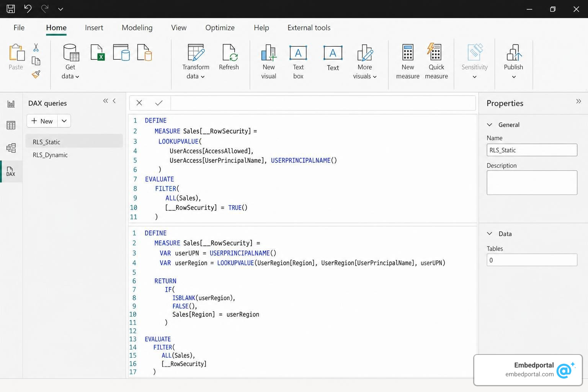Click 'LOOKUPVALUE(' in first query
The width and height of the screenshot is (588, 392).
point(180,141)
